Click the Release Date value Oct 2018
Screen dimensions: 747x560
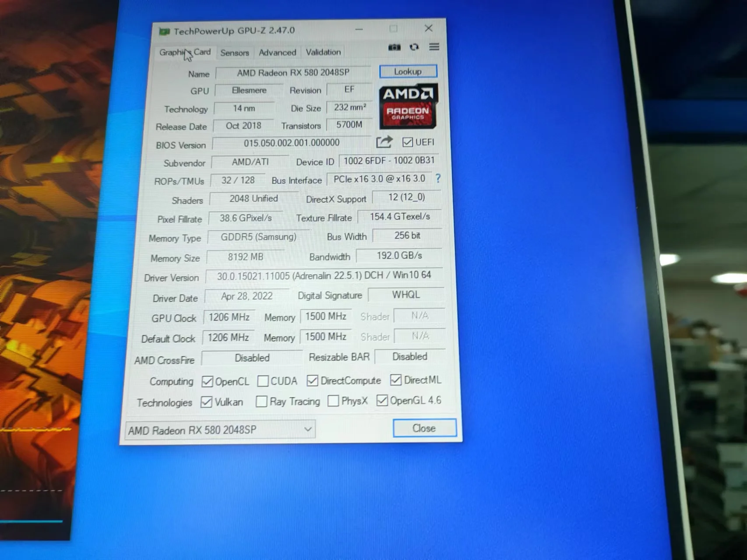click(x=243, y=126)
